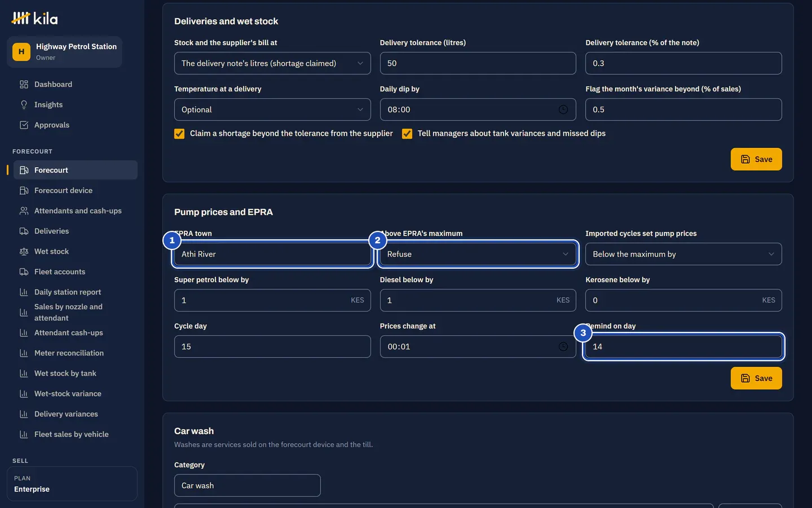The width and height of the screenshot is (812, 508).
Task: Click the Flag month's variance percent field
Action: [x=683, y=110]
